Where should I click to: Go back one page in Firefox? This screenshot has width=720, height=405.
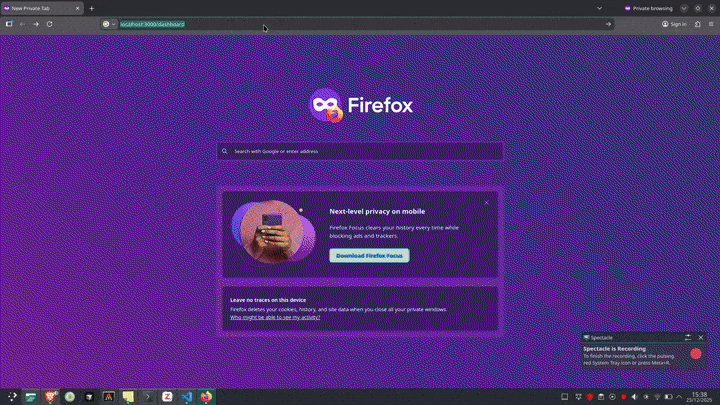pyautogui.click(x=22, y=24)
